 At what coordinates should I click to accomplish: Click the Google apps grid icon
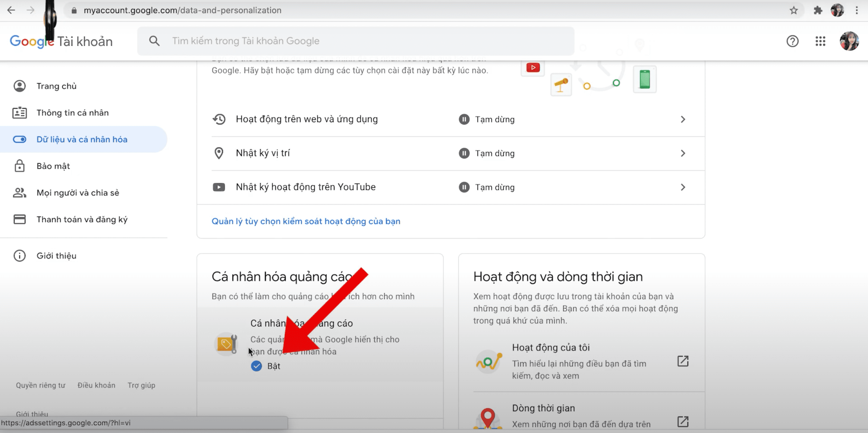click(x=820, y=41)
